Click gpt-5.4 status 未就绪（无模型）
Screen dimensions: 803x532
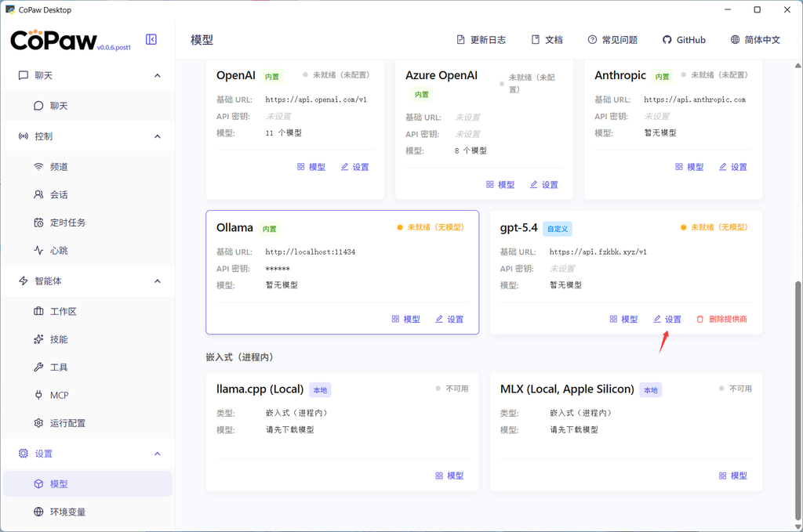click(714, 227)
